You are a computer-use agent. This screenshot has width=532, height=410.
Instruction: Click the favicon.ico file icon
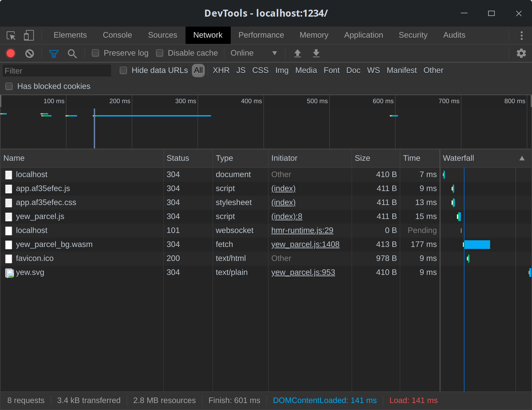pyautogui.click(x=9, y=259)
